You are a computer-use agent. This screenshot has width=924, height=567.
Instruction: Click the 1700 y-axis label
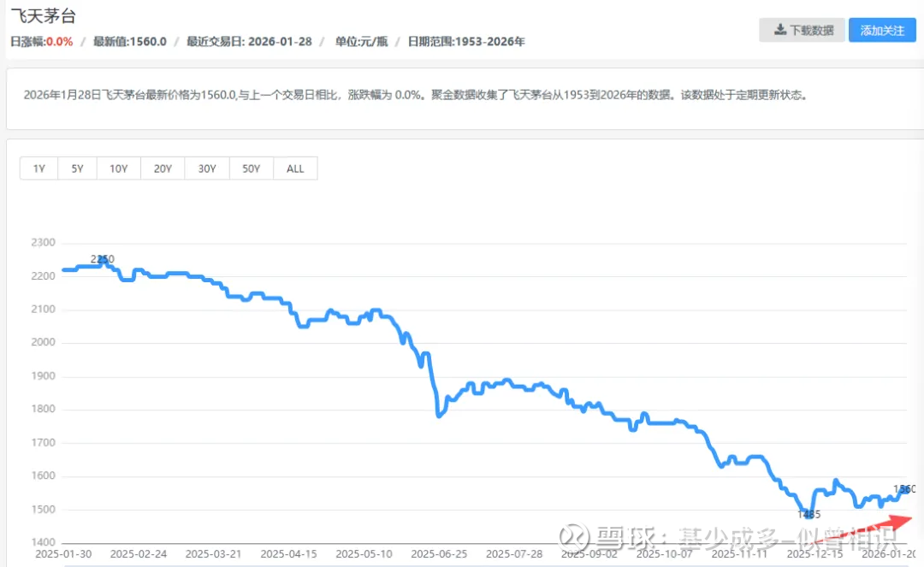pos(43,442)
